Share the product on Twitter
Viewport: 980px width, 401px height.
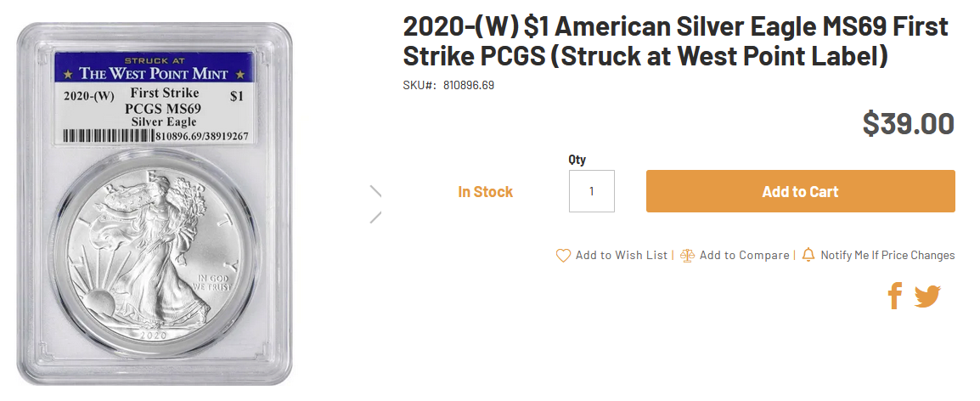pyautogui.click(x=927, y=296)
